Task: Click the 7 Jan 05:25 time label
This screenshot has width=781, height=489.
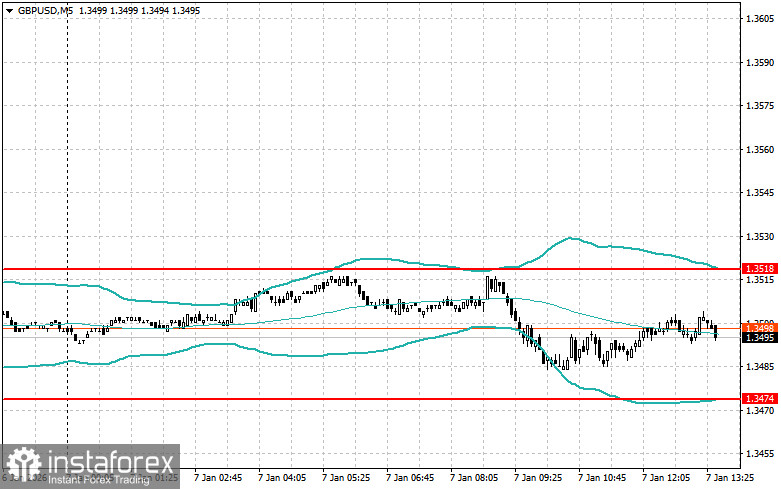Action: pos(346,478)
